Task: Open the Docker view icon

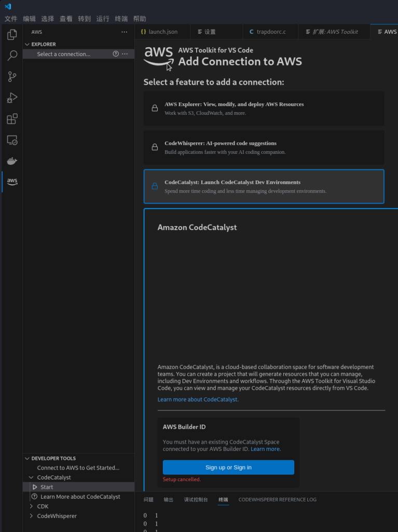Action: pos(12,161)
